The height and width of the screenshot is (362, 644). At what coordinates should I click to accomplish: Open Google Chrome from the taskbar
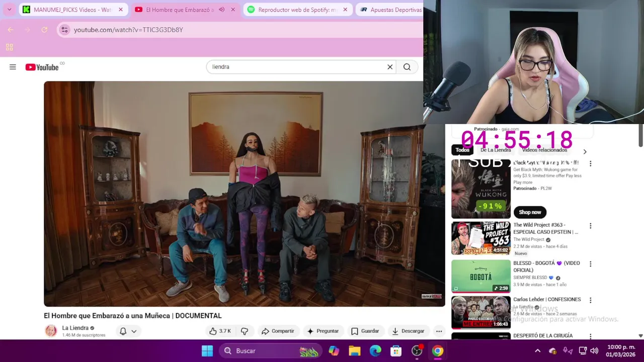(438, 351)
